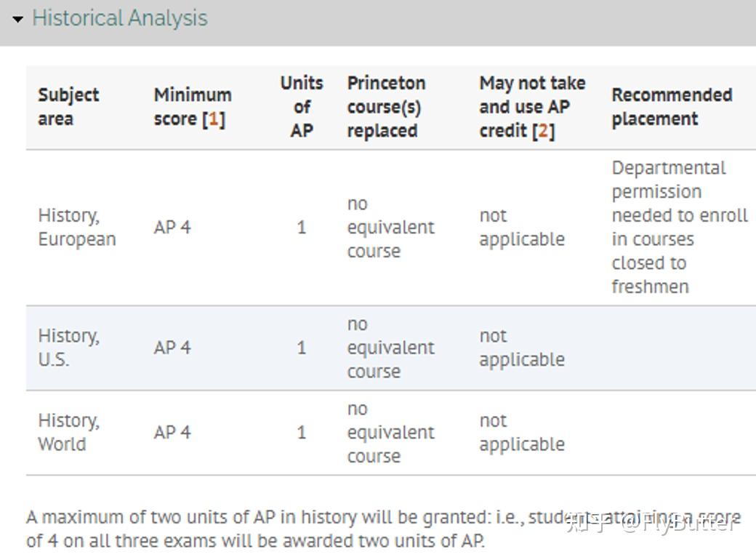756x557 pixels.
Task: Click AP 4 in the World row
Action: tap(172, 433)
